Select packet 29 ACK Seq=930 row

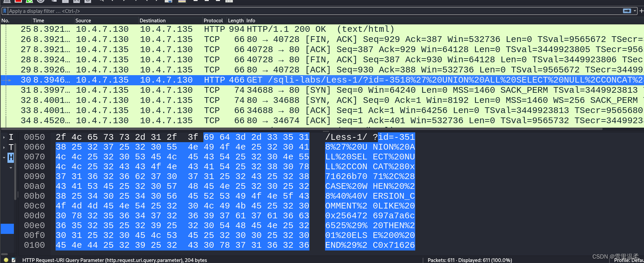point(322,70)
